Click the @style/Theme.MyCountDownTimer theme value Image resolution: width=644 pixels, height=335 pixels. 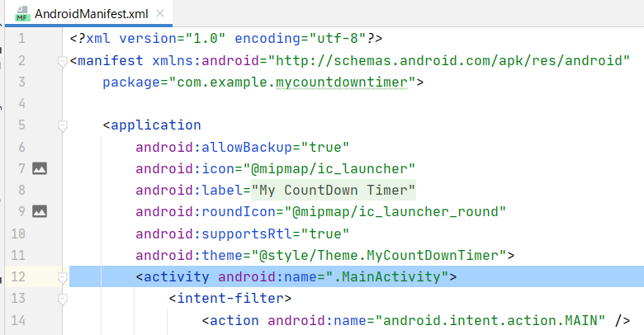point(378,255)
